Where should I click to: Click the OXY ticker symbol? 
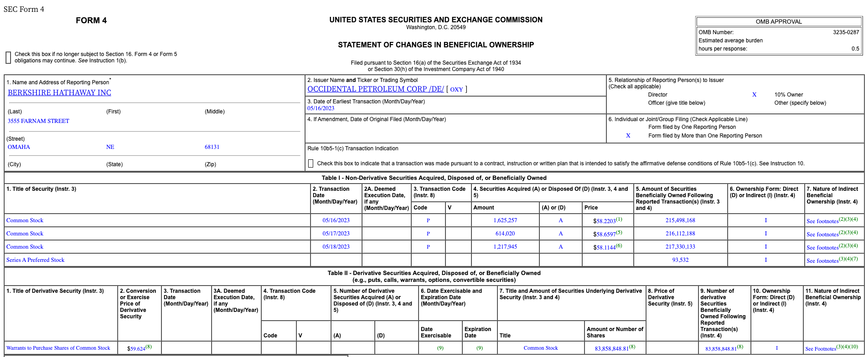pos(456,89)
